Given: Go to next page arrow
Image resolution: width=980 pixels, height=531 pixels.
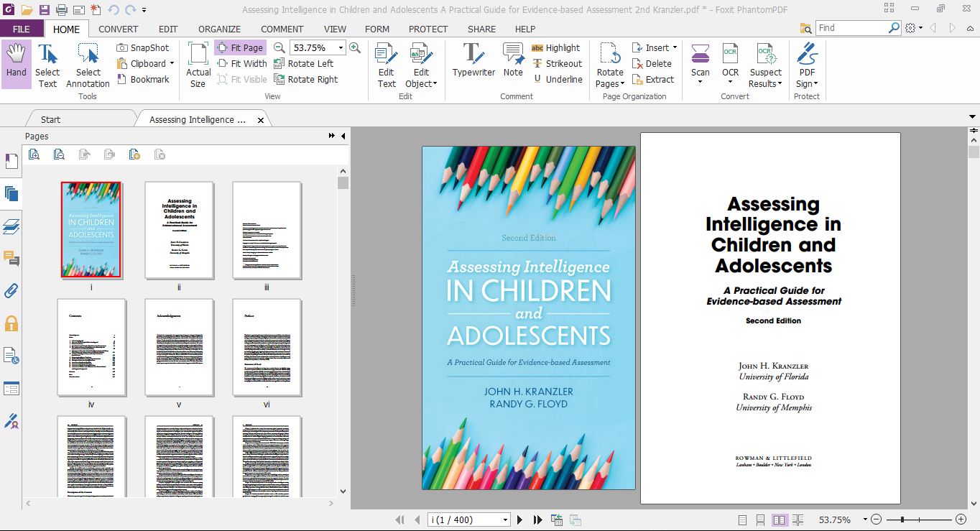Looking at the screenshot, I should click(519, 520).
